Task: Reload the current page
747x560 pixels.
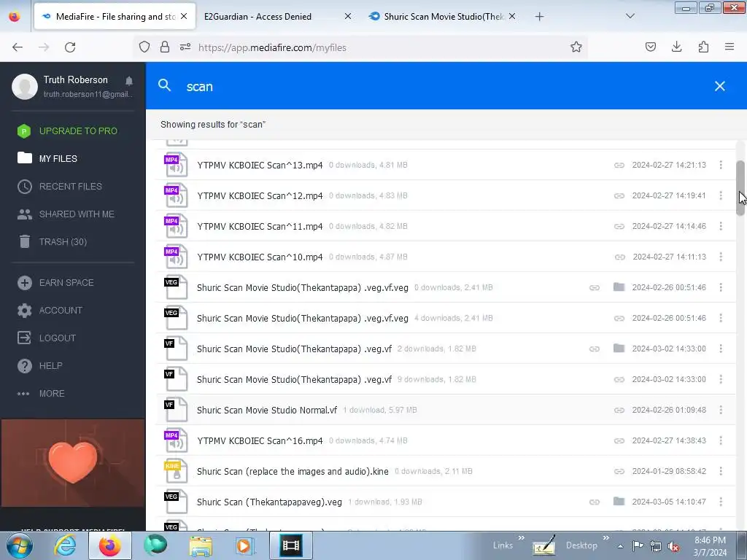Action: [x=70, y=47]
